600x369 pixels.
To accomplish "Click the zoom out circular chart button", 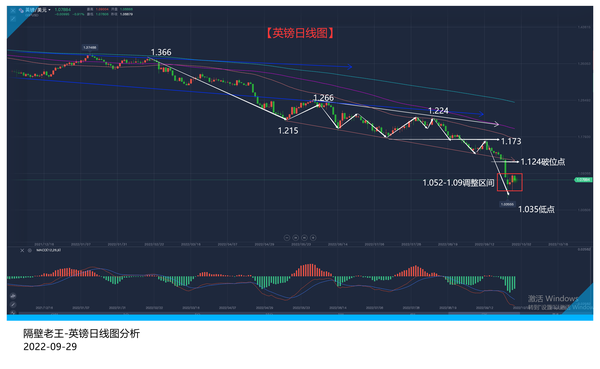I will [x=287, y=238].
